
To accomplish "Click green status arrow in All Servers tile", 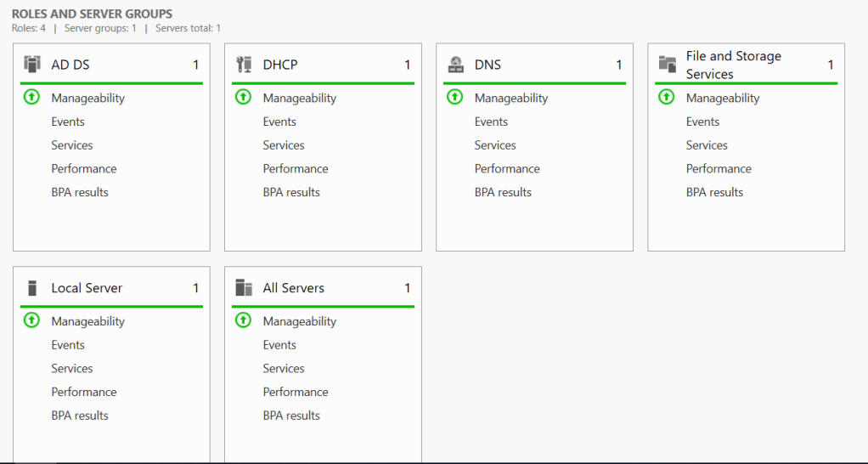I will click(x=243, y=321).
